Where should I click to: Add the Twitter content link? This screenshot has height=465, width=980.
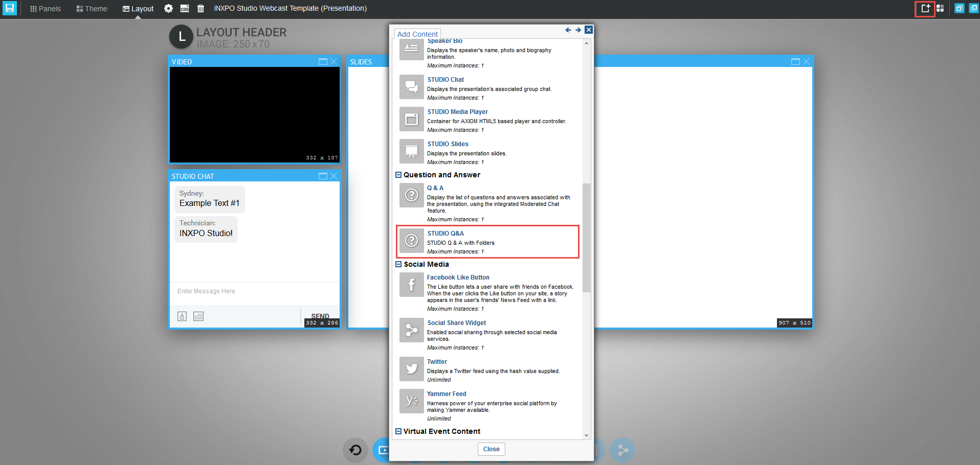(437, 362)
